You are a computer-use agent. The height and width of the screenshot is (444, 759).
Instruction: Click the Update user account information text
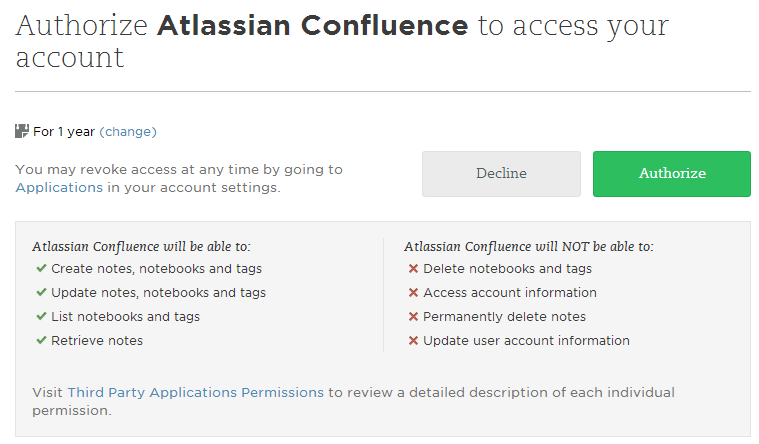(x=526, y=340)
